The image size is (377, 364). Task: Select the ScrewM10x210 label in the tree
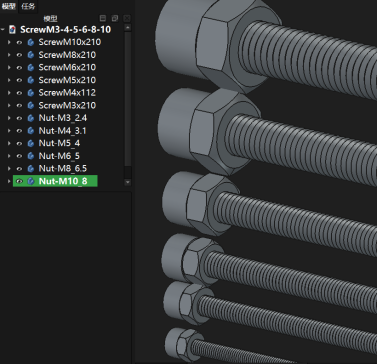pos(70,42)
